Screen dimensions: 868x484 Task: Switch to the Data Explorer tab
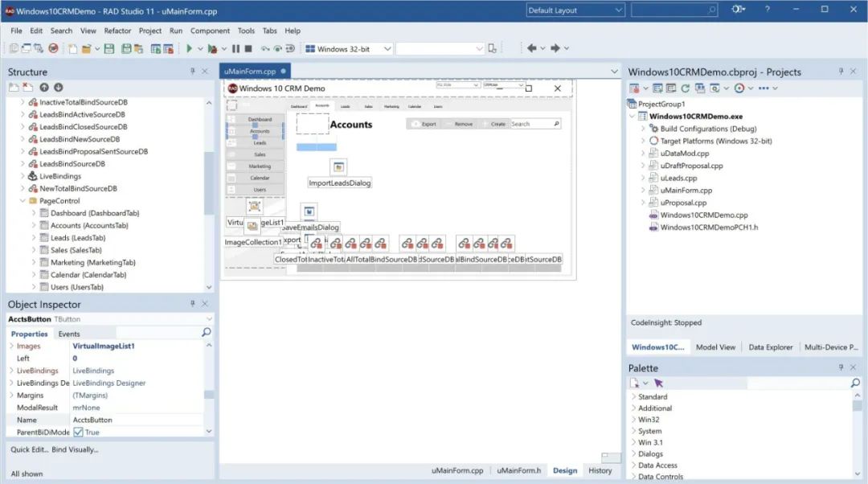pos(771,347)
